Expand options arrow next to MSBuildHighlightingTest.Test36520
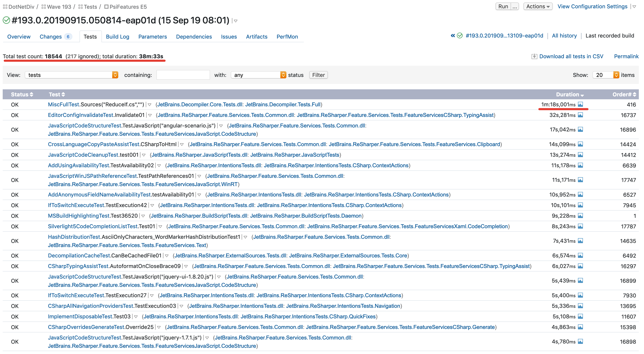The height and width of the screenshot is (354, 644). pos(143,216)
